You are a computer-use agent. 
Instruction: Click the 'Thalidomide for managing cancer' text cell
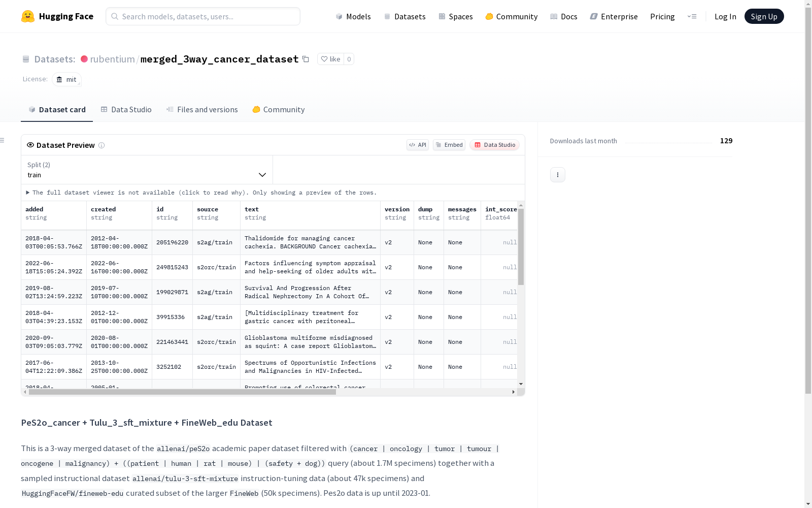click(311, 242)
